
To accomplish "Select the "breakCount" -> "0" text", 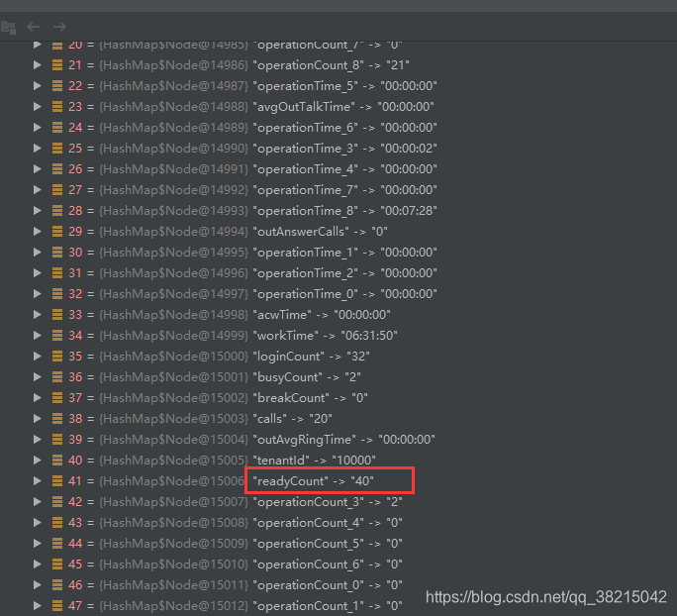I will click(310, 398).
